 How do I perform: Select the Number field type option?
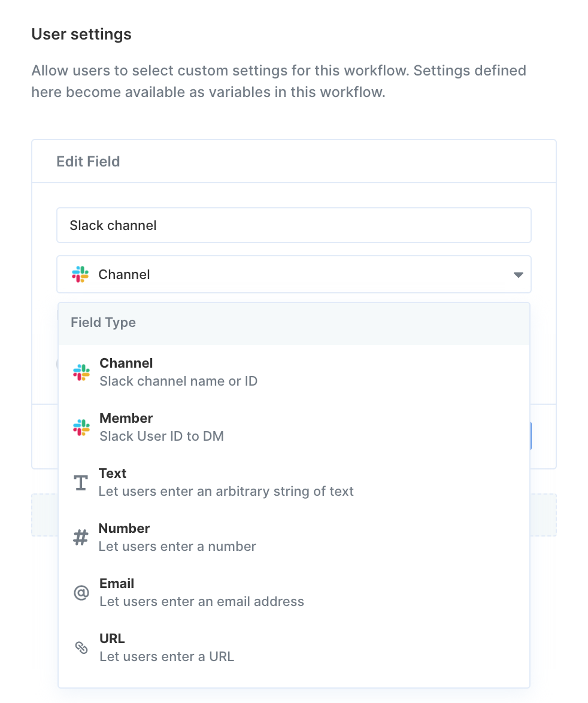294,538
